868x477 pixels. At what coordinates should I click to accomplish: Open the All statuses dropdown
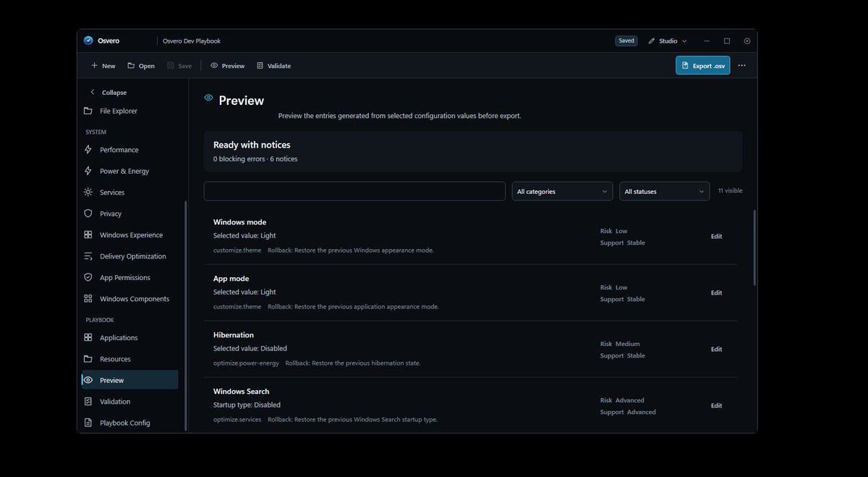(664, 191)
